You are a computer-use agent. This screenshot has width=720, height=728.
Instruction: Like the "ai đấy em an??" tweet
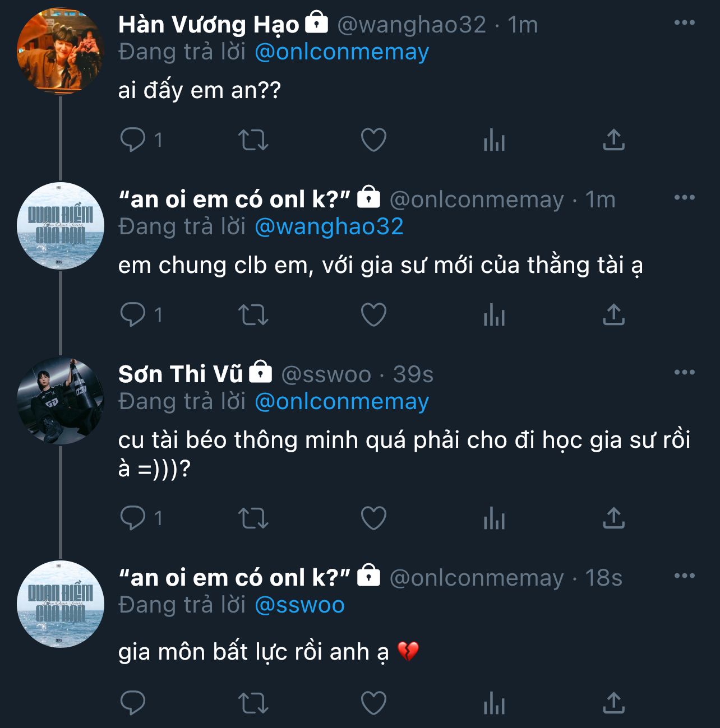(x=373, y=140)
